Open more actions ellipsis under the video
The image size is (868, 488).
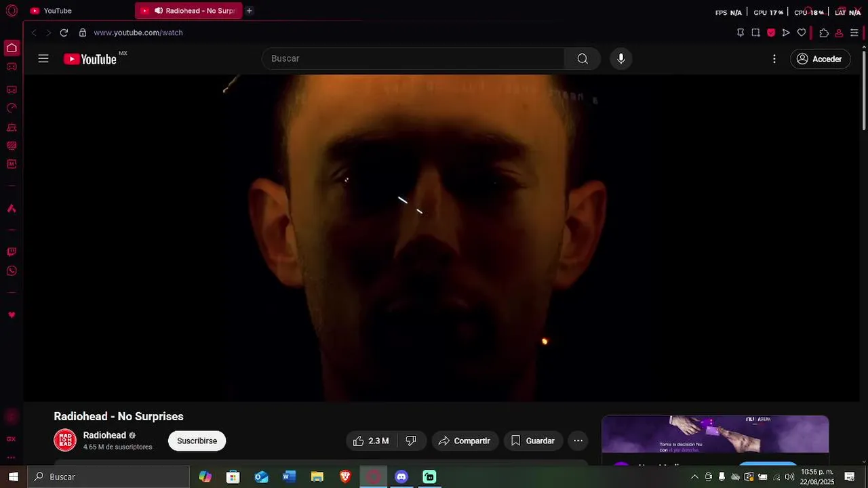578,441
